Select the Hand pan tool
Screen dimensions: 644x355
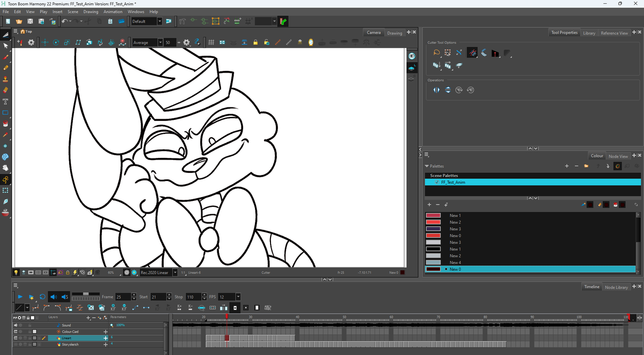[x=5, y=168]
